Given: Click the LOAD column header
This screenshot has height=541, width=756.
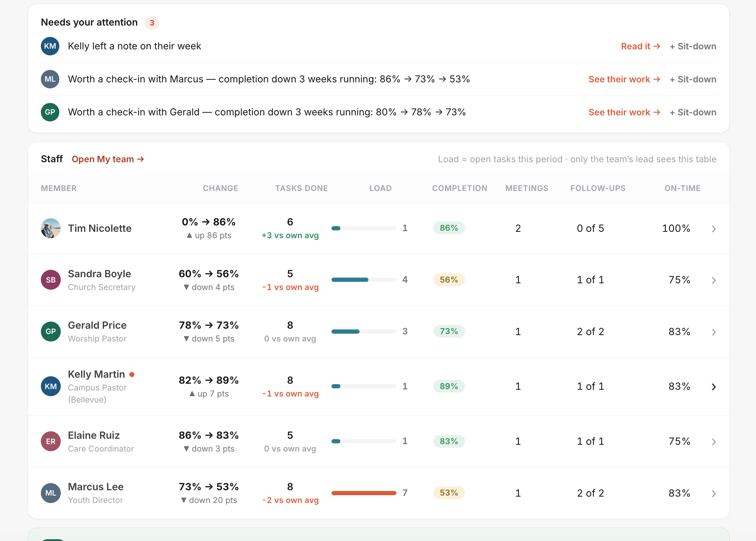Looking at the screenshot, I should (x=380, y=188).
